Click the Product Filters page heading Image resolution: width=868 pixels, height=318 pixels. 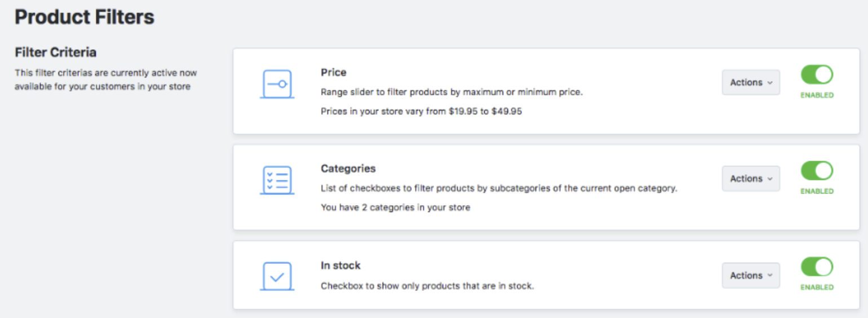[x=85, y=17]
